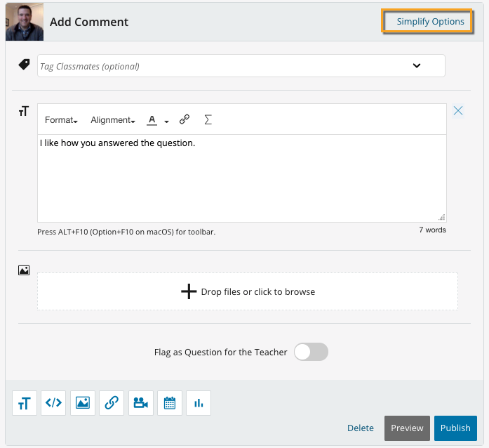Image resolution: width=489 pixels, height=448 pixels.
Task: Click the text block icon in bottom toolbar
Action: (25, 402)
